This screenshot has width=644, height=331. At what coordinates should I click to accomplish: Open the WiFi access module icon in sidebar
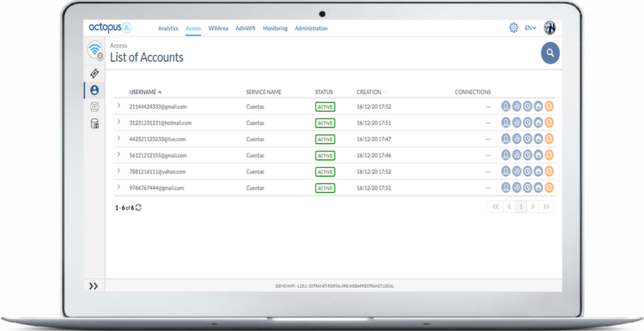tap(95, 50)
